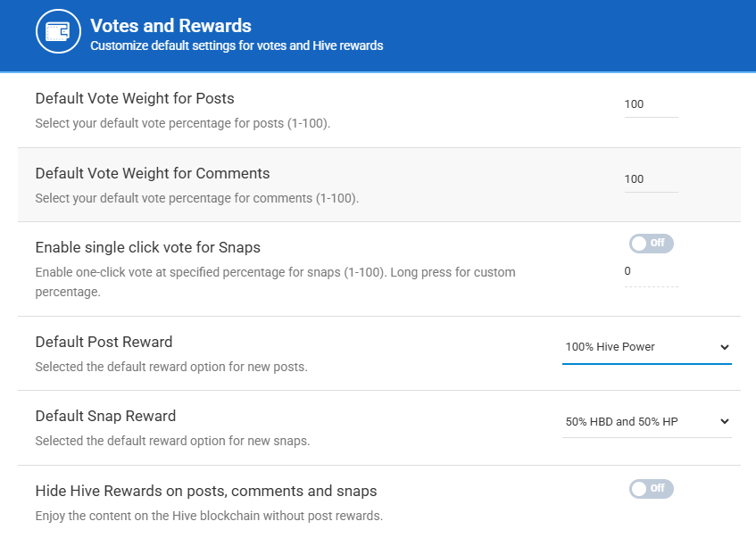Click the Default Vote Weight for Comments label
This screenshot has height=538, width=756.
click(x=153, y=173)
